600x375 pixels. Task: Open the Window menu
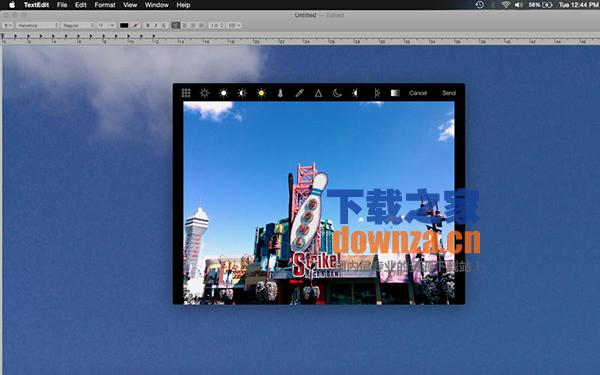[157, 5]
